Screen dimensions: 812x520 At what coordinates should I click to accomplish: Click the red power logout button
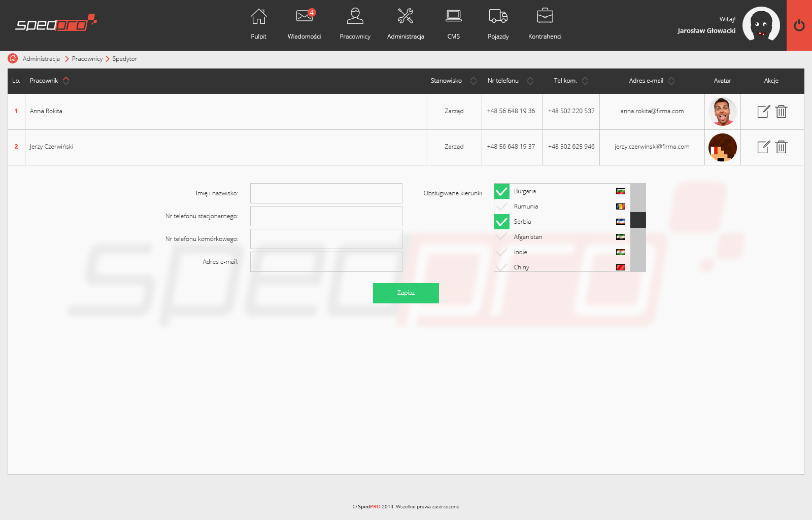[x=799, y=25]
